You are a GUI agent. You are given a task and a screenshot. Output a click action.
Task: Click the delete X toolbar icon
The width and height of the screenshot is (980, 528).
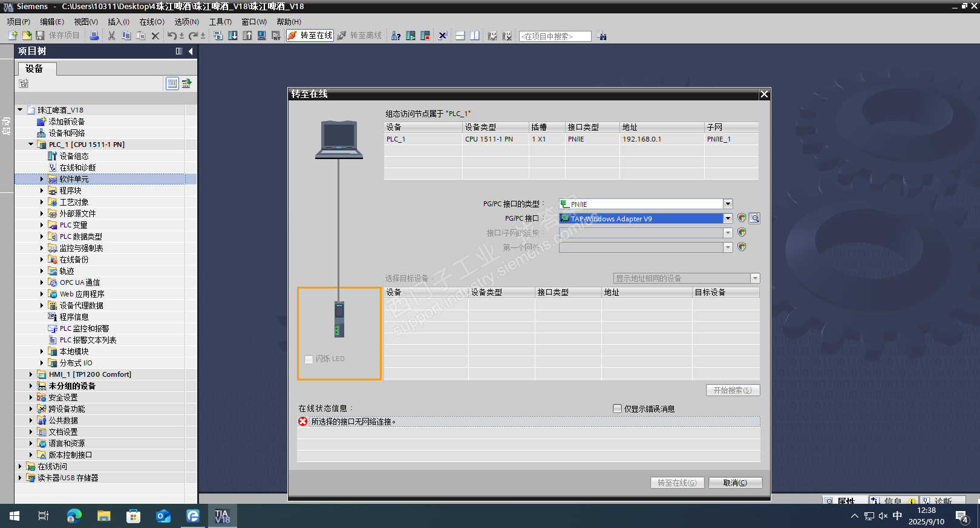coord(155,36)
